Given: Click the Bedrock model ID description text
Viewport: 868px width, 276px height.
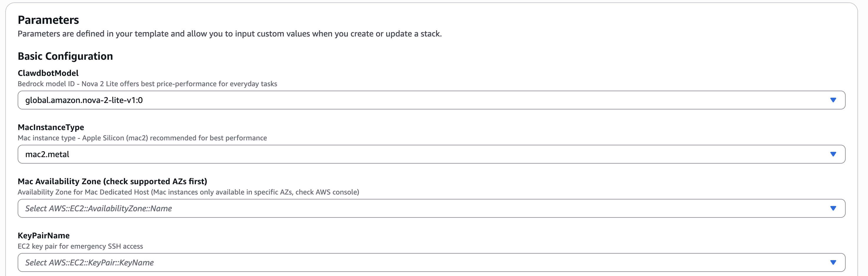Looking at the screenshot, I should [x=147, y=84].
